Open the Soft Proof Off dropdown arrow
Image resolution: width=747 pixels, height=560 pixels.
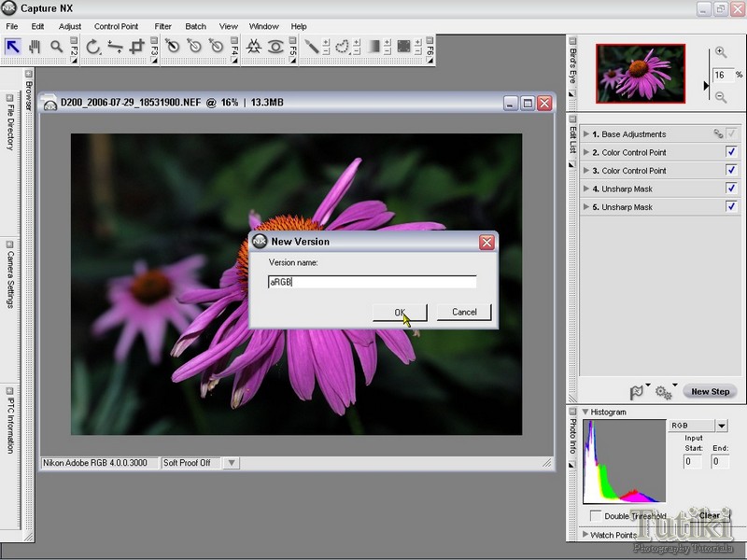click(x=231, y=463)
